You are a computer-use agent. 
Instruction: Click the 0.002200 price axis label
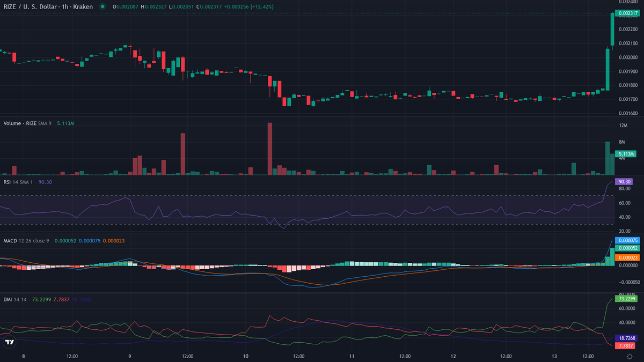click(628, 29)
